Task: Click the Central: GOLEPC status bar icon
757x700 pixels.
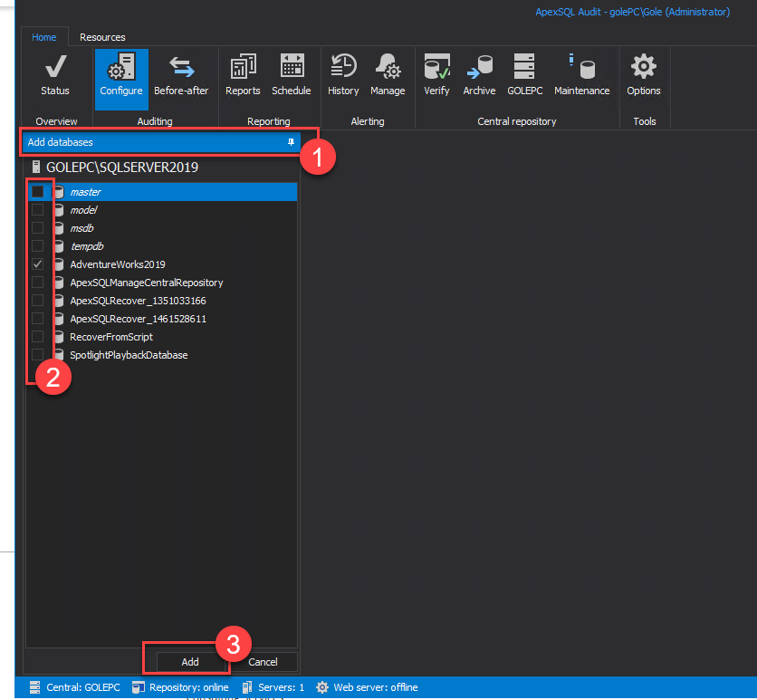Action: click(x=34, y=687)
